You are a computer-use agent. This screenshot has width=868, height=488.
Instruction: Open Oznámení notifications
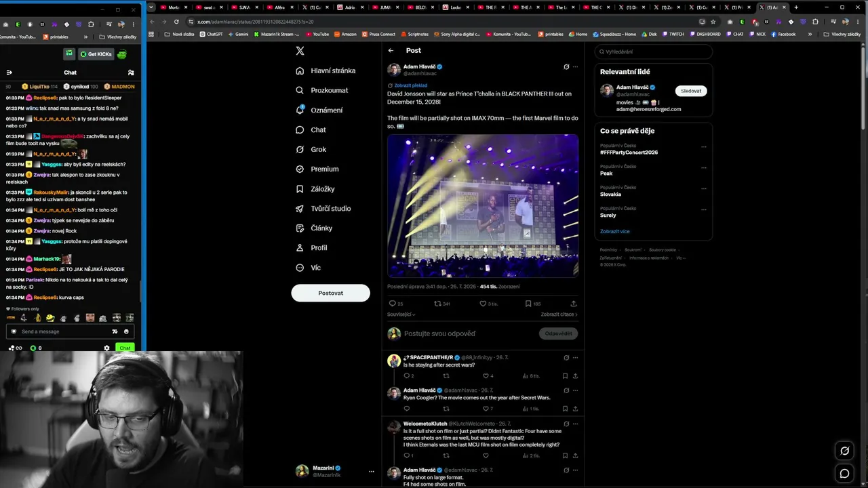coord(319,110)
